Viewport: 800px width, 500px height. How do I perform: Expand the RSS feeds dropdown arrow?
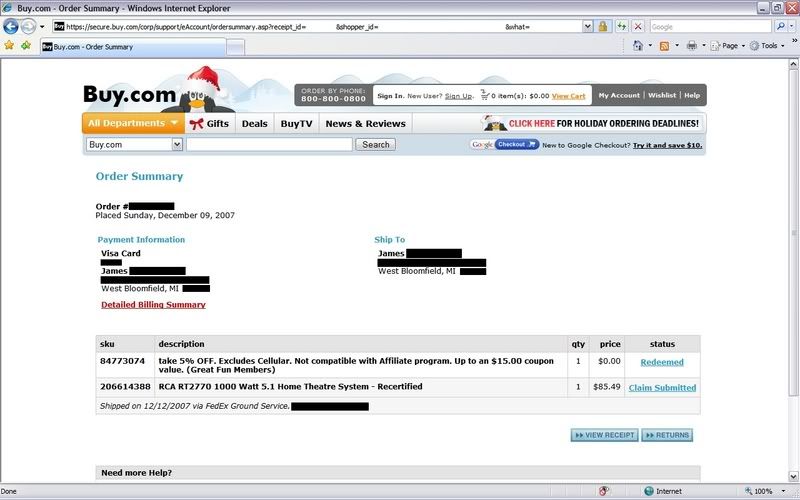(x=677, y=46)
